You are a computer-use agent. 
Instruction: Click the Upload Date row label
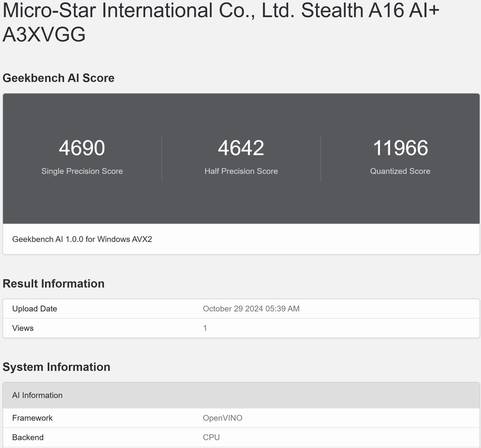35,309
